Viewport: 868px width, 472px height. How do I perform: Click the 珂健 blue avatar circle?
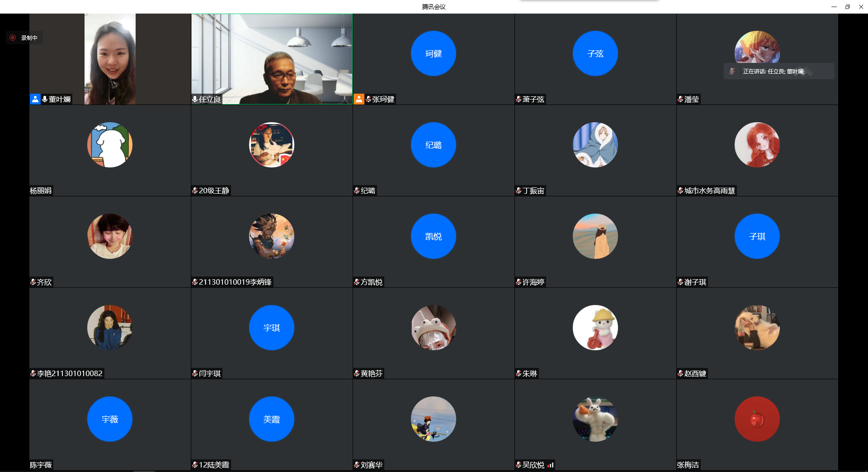click(x=434, y=53)
